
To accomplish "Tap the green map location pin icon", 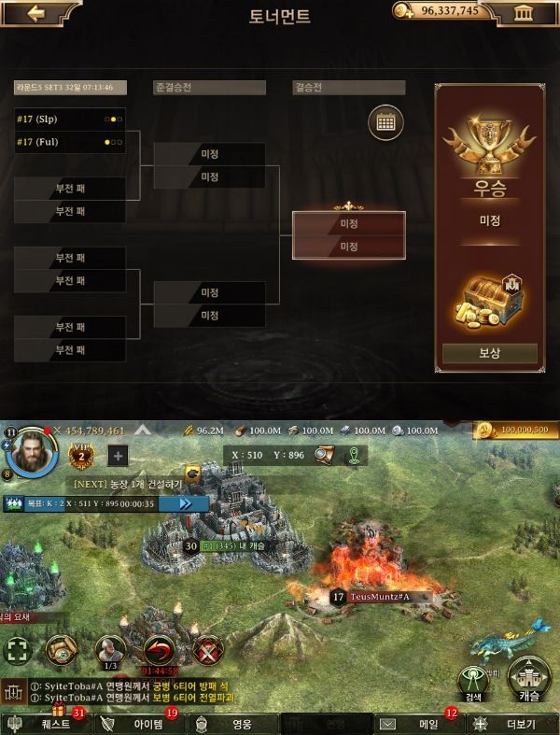I will 354,455.
